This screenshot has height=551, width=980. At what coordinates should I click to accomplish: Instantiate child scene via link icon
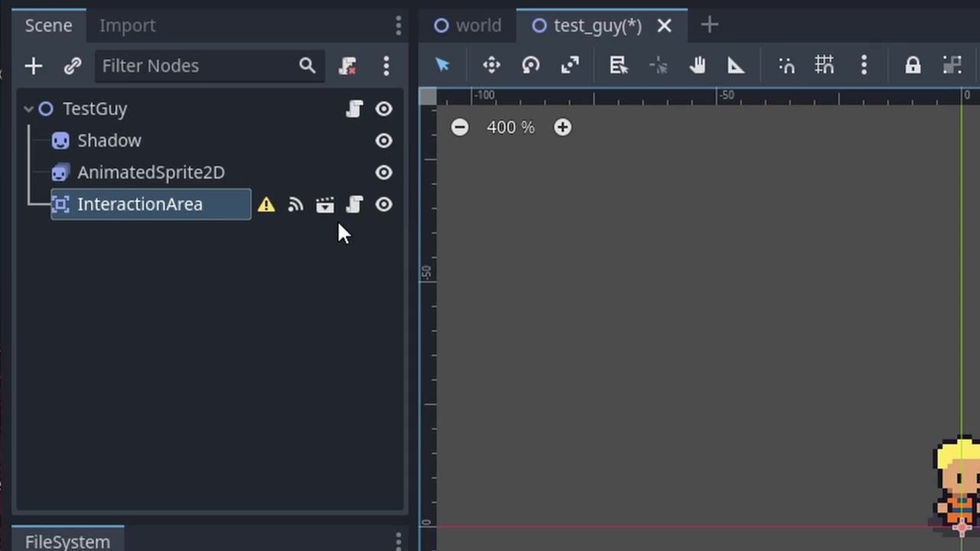(x=72, y=66)
